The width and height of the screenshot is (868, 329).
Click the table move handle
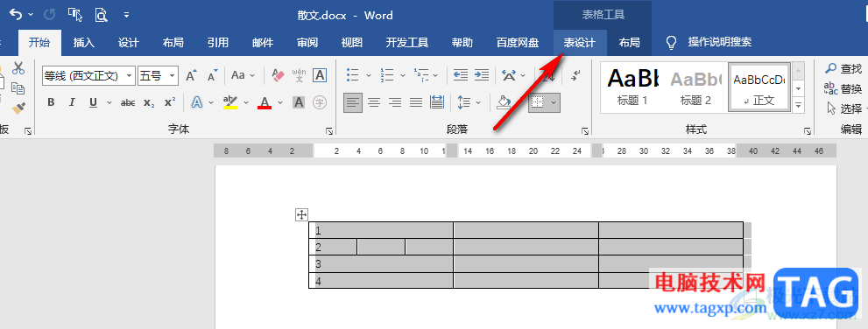point(301,215)
